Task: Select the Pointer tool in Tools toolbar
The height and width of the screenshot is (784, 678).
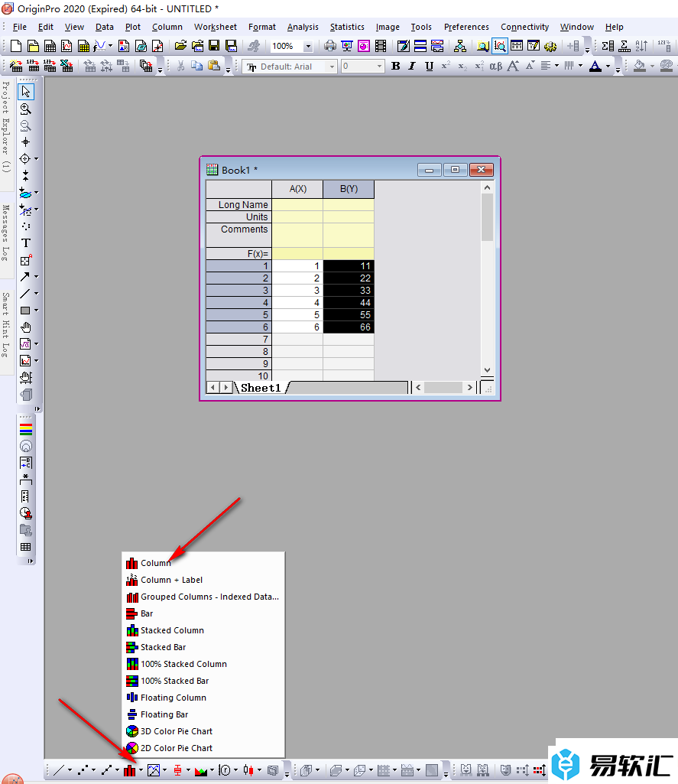Action: [25, 92]
